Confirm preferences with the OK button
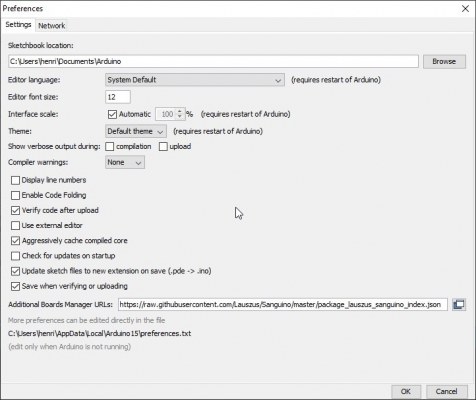476x400 pixels. 406,391
